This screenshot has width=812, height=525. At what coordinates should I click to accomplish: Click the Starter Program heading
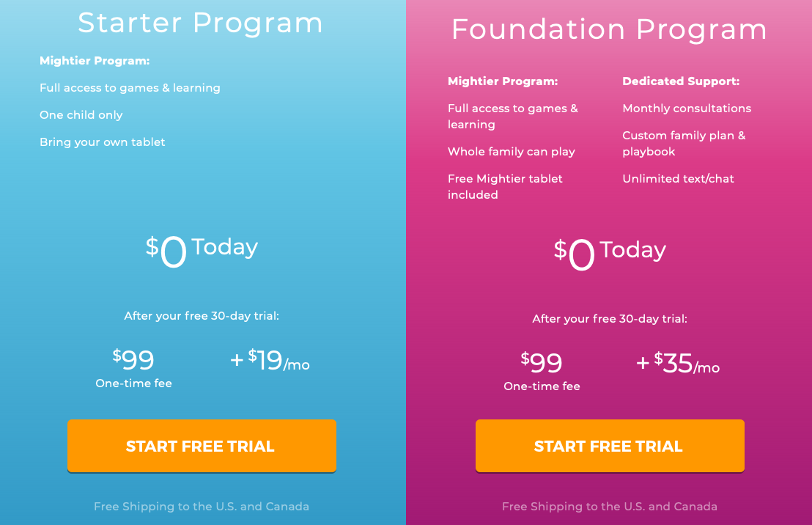coord(200,23)
